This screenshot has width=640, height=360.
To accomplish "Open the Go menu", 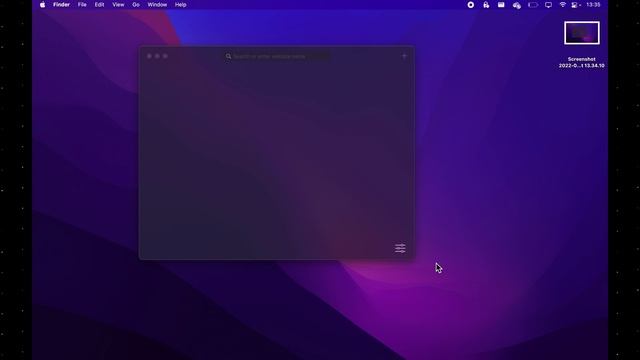I will tap(136, 5).
